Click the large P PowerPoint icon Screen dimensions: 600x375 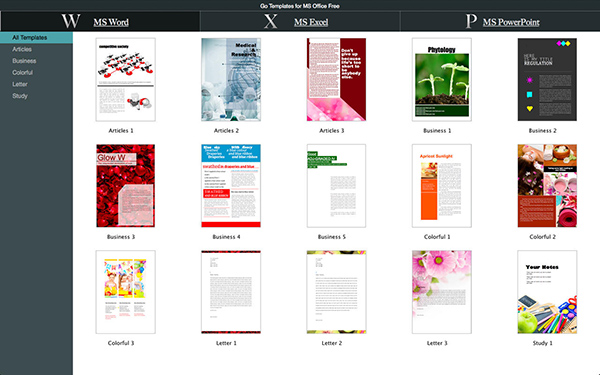[x=471, y=21]
